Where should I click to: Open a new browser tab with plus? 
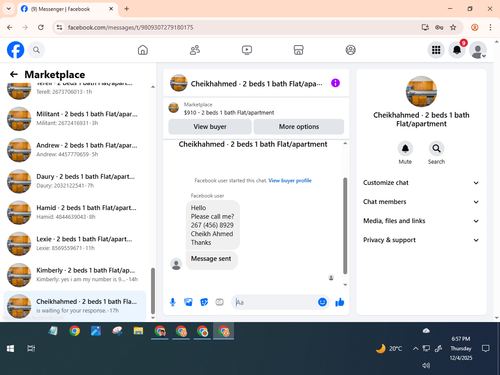(x=127, y=9)
